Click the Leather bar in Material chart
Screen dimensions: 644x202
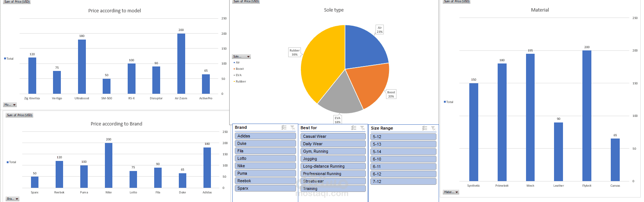click(x=559, y=152)
